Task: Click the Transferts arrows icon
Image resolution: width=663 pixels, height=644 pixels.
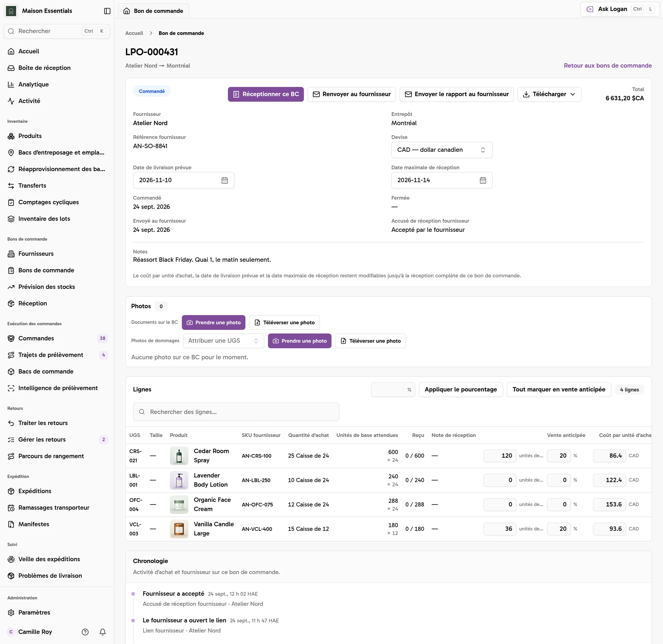Action: pyautogui.click(x=11, y=186)
